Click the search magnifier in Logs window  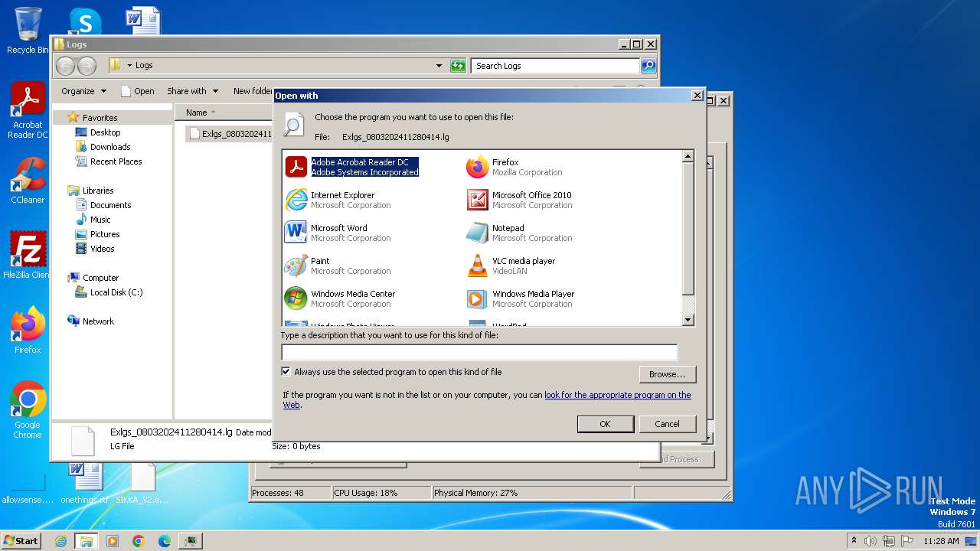[x=648, y=66]
